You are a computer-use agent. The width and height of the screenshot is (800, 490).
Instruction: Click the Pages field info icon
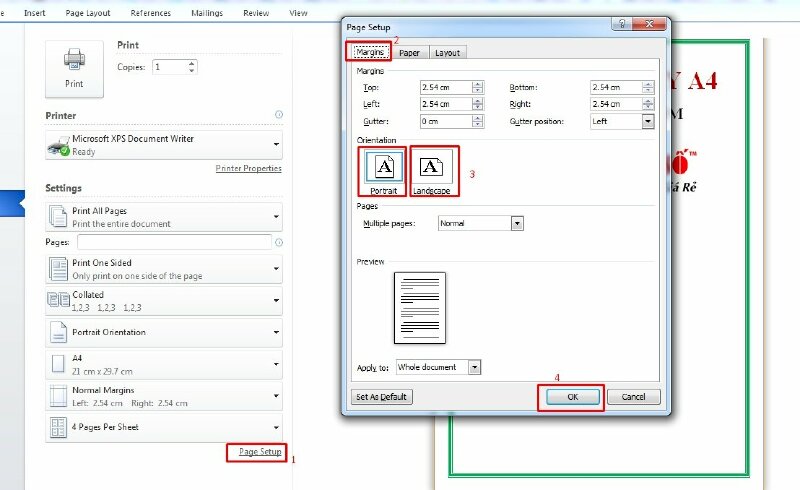tap(278, 242)
